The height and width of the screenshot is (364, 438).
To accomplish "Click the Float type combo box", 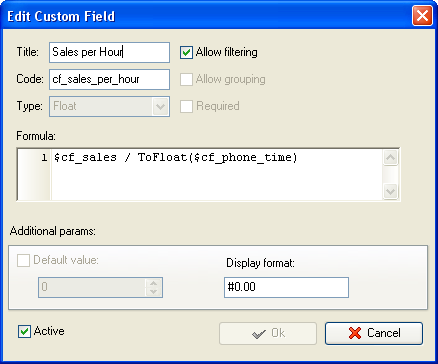I will [109, 107].
